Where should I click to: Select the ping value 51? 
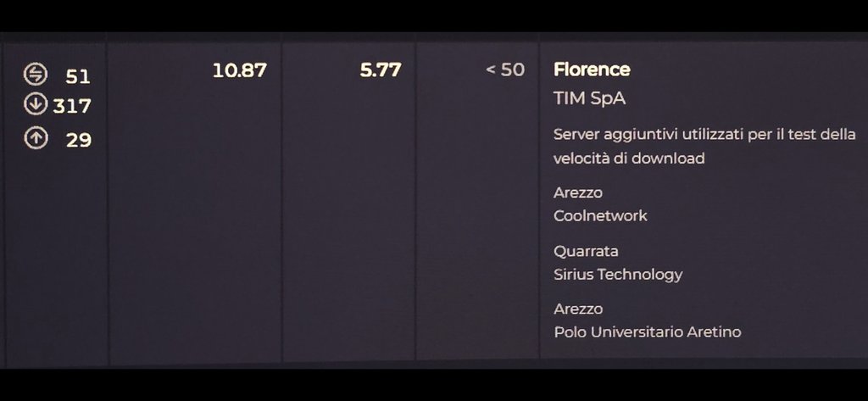(x=78, y=76)
